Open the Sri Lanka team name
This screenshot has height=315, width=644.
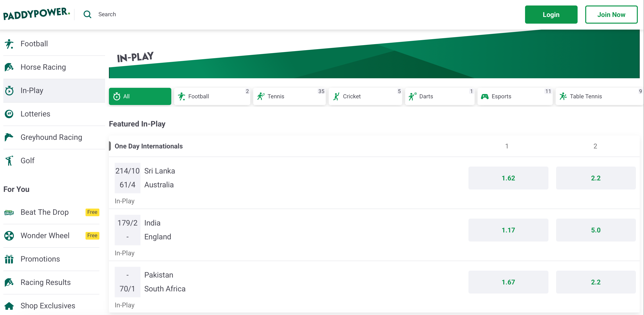click(x=160, y=171)
